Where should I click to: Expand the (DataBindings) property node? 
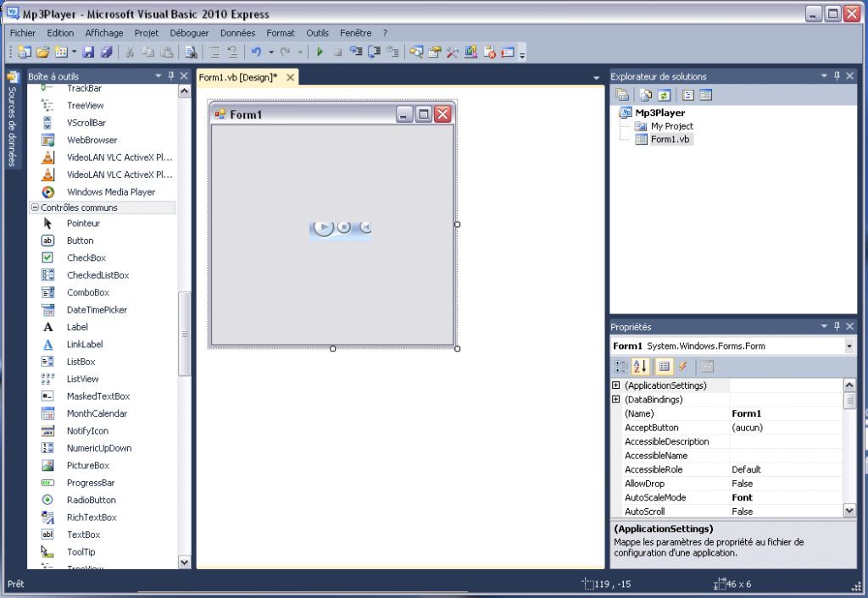click(x=615, y=399)
